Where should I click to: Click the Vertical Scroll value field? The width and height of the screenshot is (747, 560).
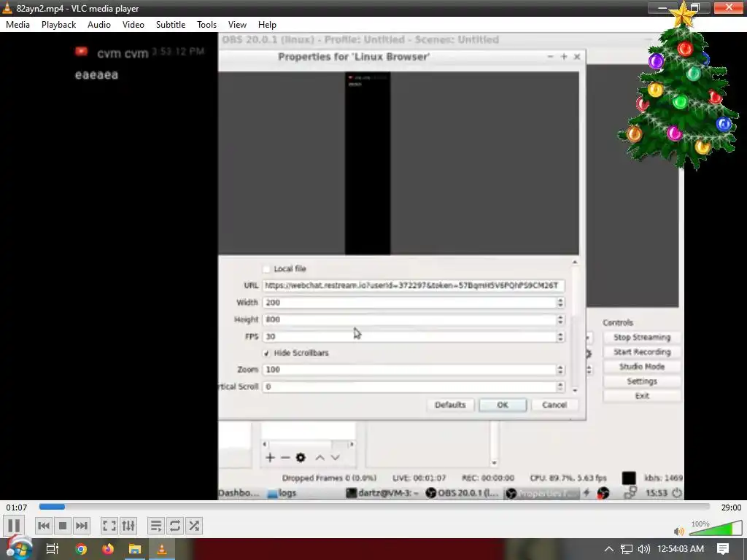pyautogui.click(x=410, y=386)
